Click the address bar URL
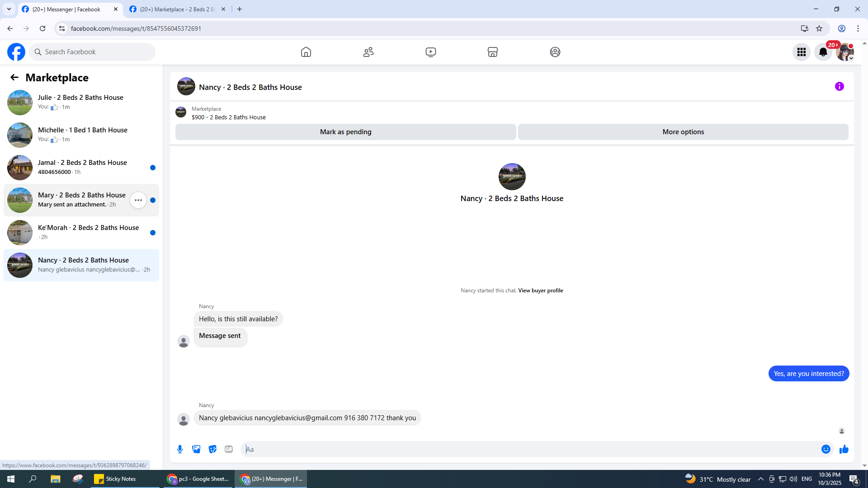 click(136, 28)
